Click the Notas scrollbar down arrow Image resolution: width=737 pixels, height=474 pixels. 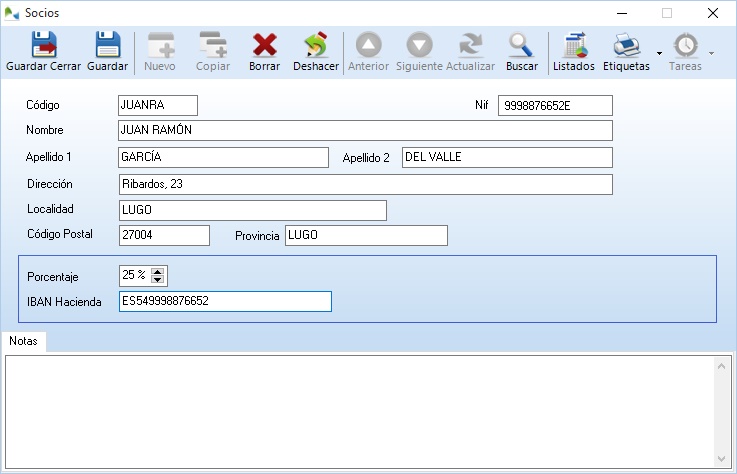721,458
